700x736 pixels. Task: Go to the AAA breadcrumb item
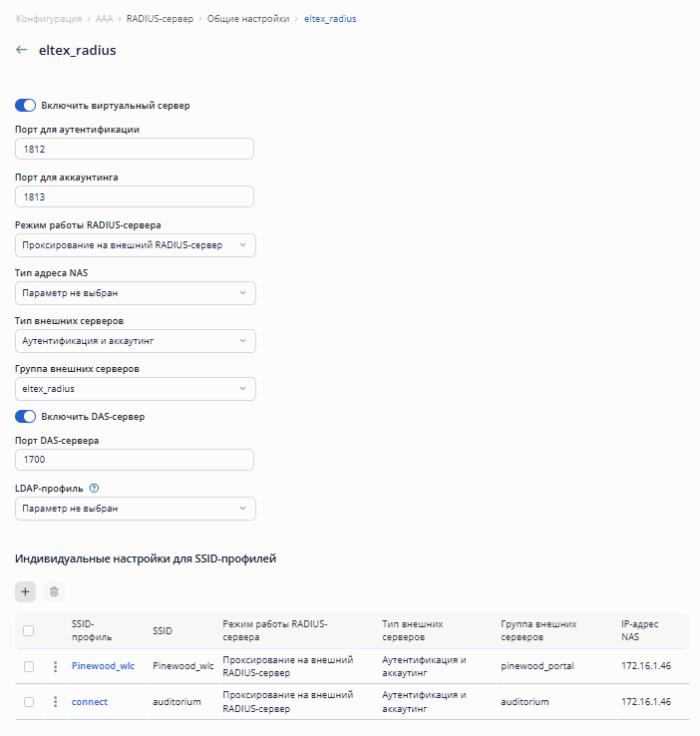click(x=104, y=19)
